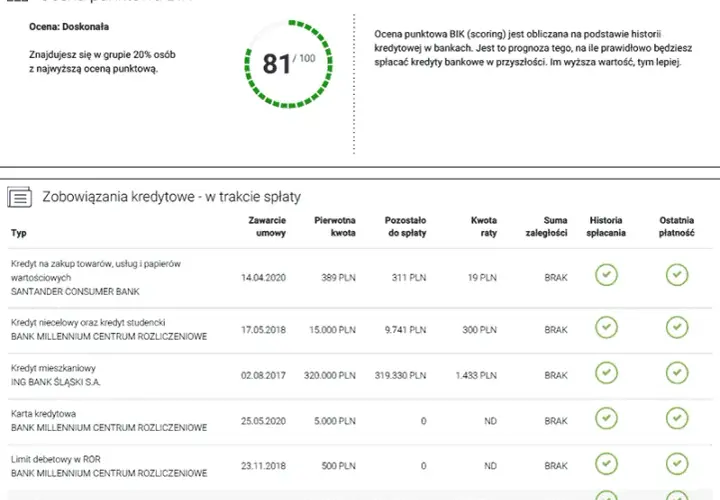Click the 9.741 PLN remaining balance

405,330
